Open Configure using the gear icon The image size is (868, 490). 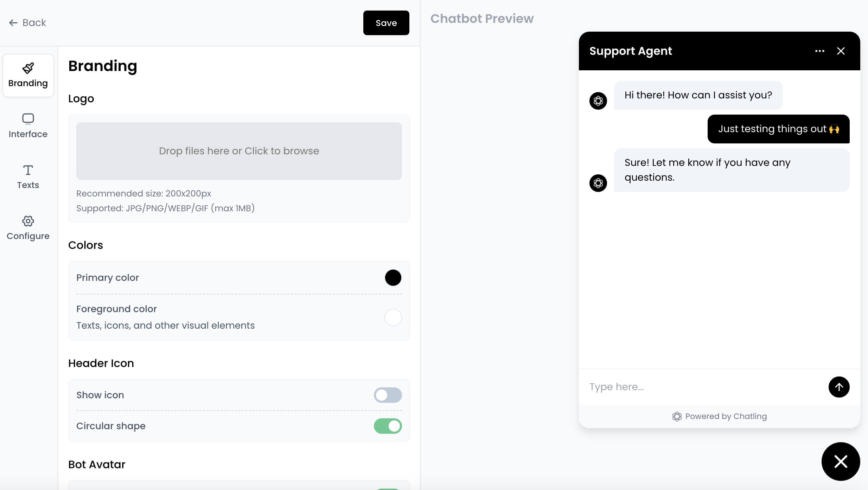point(28,221)
